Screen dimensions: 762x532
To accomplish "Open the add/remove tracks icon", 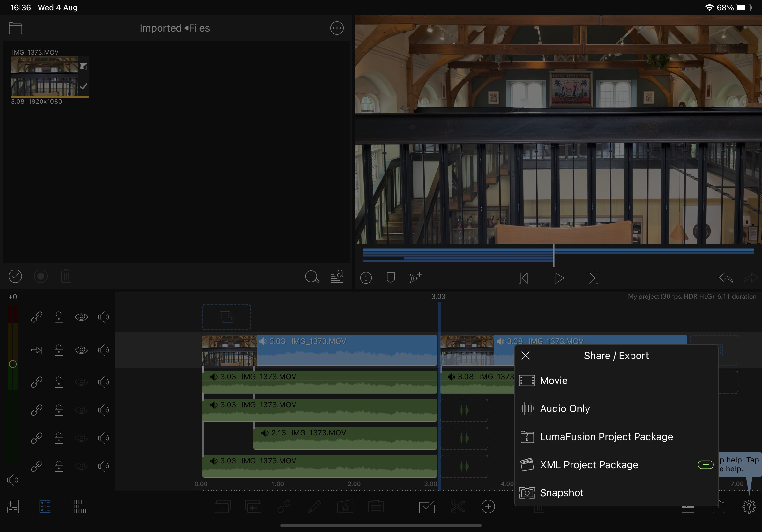I will tap(13, 506).
